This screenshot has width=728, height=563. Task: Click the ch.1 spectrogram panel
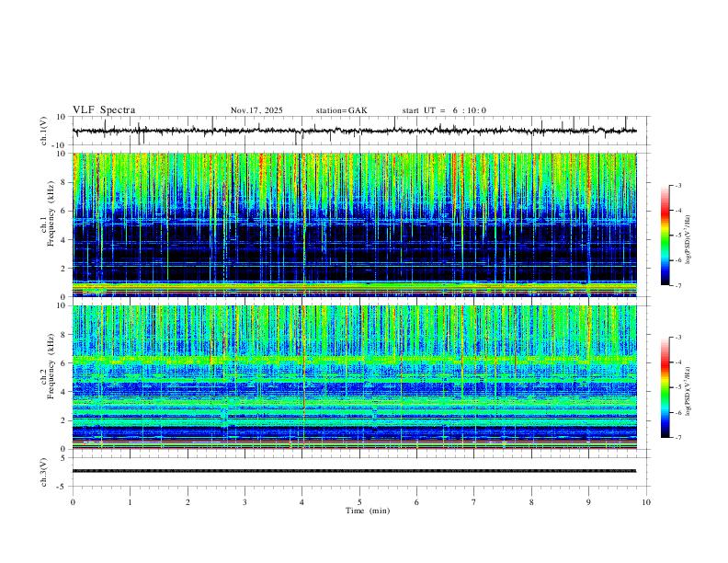pos(354,224)
